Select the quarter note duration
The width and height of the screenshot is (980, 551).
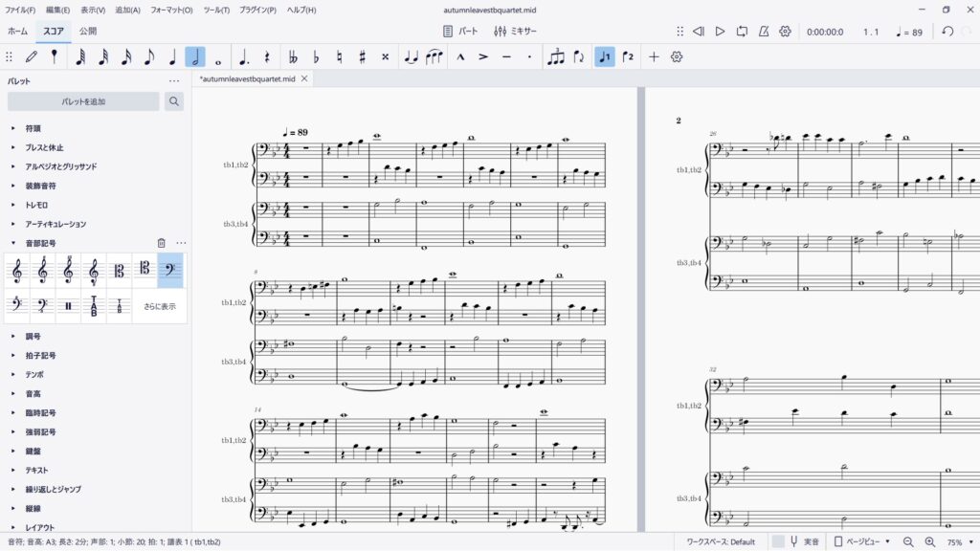(172, 57)
